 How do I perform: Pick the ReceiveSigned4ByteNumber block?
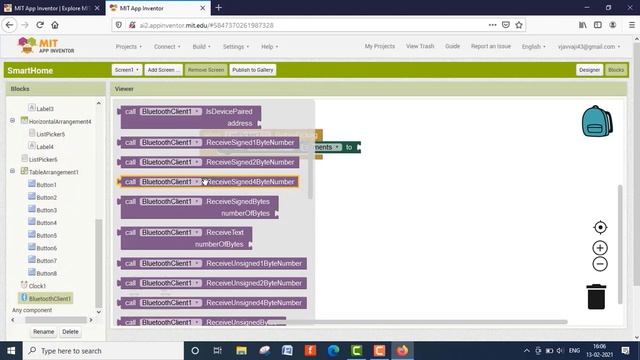(209, 182)
